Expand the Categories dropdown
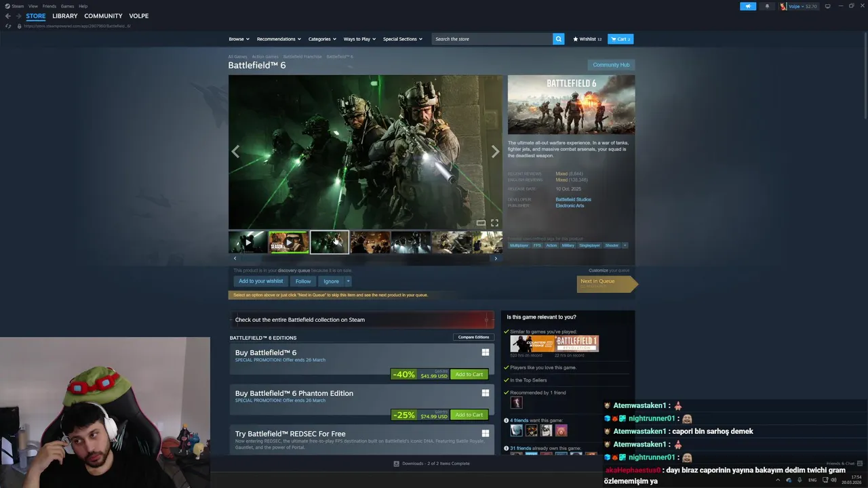The height and width of the screenshot is (488, 868). pyautogui.click(x=322, y=39)
